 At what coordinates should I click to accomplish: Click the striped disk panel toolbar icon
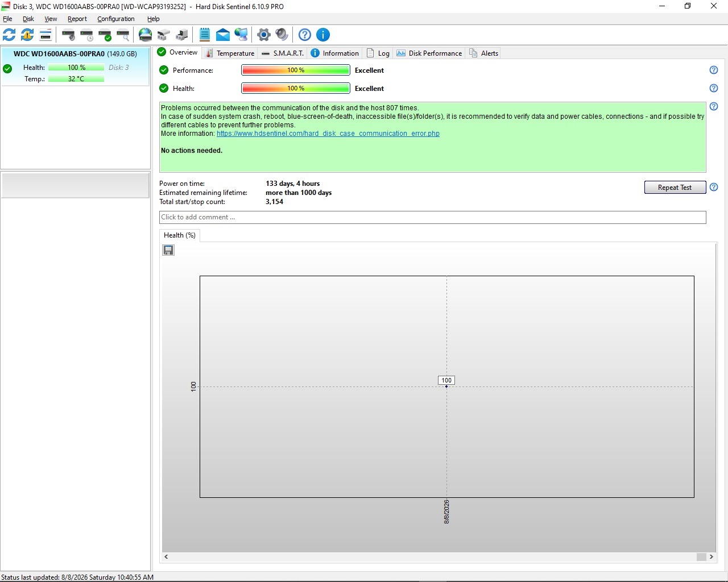coord(45,35)
